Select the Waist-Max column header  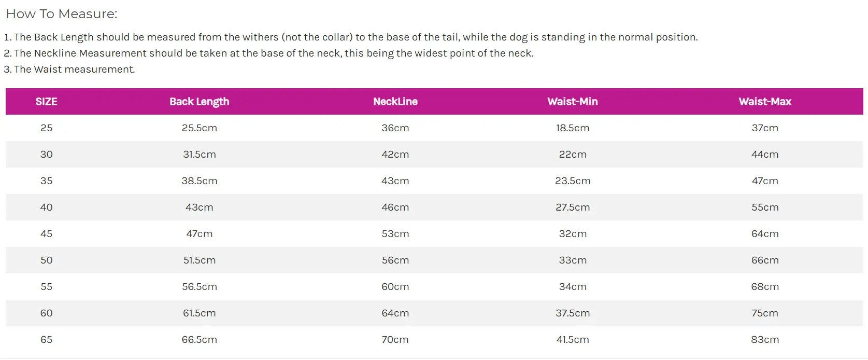coord(764,102)
